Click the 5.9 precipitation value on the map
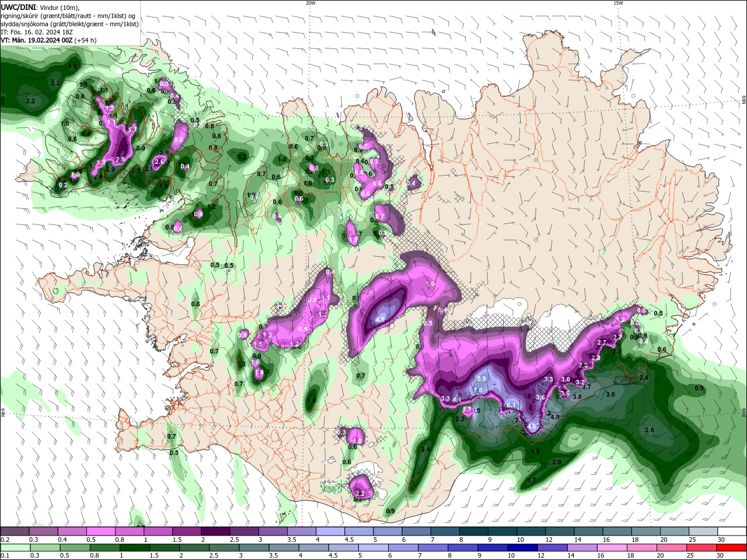Viewport: 747px width, 560px height. pos(481,379)
